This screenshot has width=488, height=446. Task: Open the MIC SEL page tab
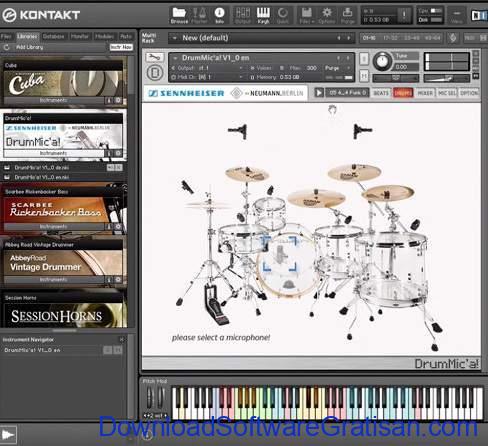click(x=447, y=93)
